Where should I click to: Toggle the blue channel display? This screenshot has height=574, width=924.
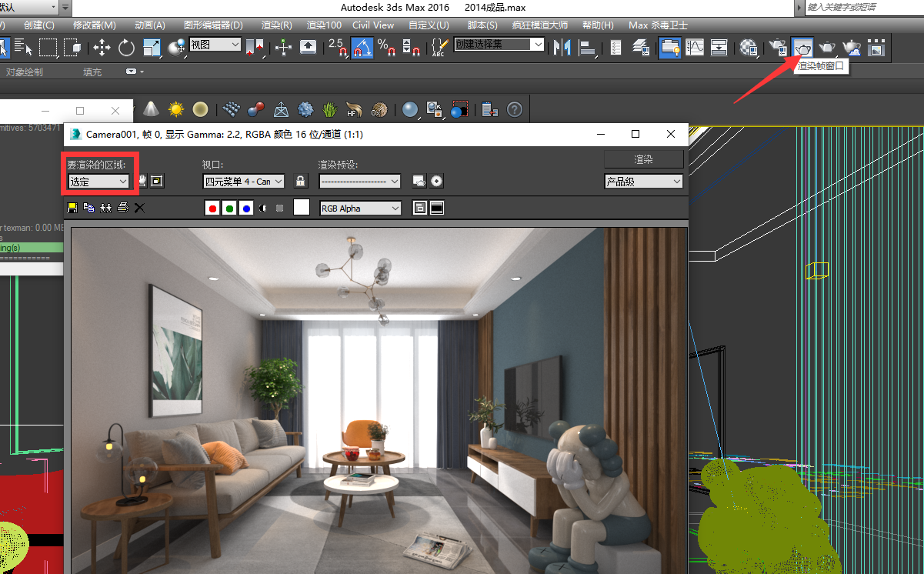click(x=245, y=209)
